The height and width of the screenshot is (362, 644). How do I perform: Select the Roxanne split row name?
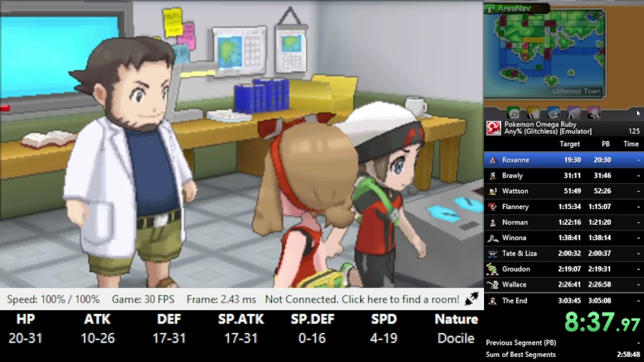click(516, 160)
